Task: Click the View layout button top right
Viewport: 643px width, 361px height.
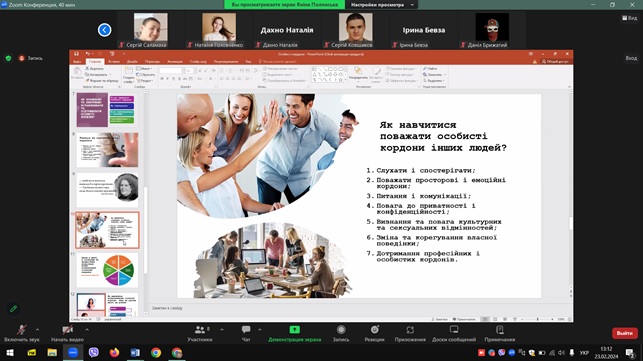Action: click(x=629, y=18)
